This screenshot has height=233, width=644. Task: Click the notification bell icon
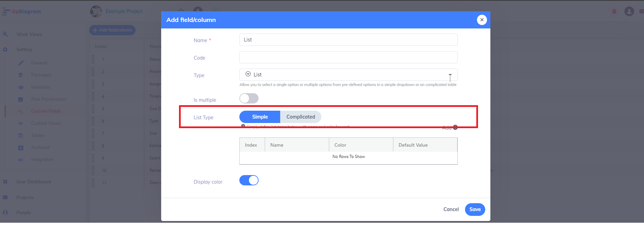(614, 12)
